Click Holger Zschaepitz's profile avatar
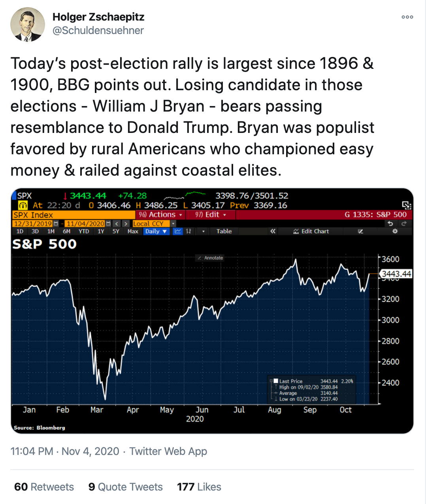 tap(27, 24)
